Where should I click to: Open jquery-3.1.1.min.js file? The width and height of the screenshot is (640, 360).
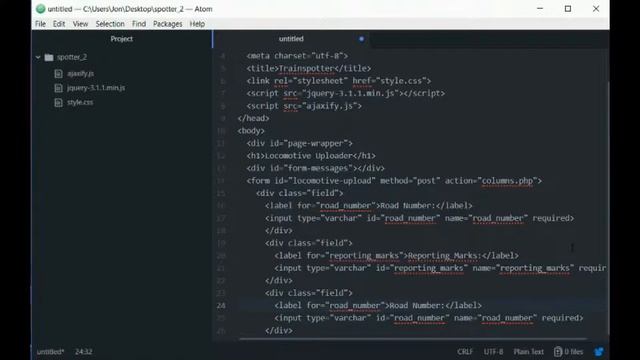[96, 88]
